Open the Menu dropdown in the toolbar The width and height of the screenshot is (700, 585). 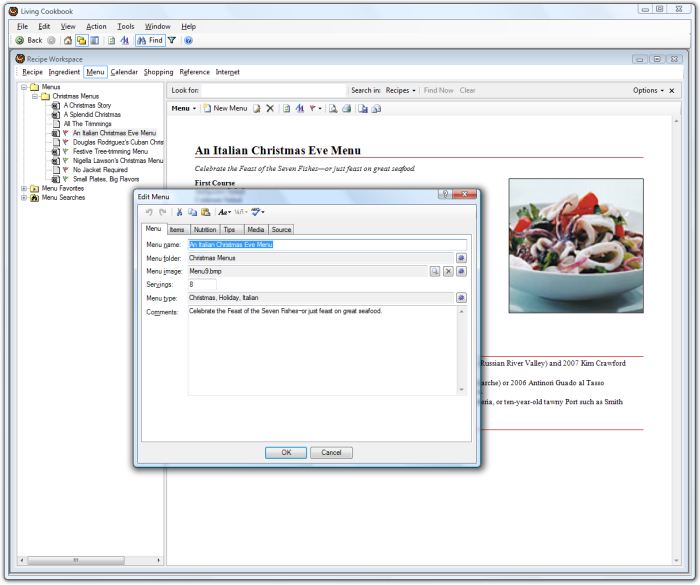[183, 109]
